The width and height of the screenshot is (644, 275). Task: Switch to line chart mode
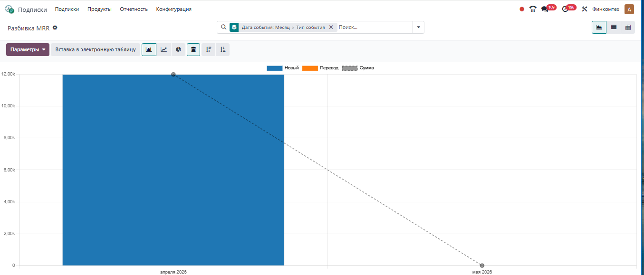163,49
